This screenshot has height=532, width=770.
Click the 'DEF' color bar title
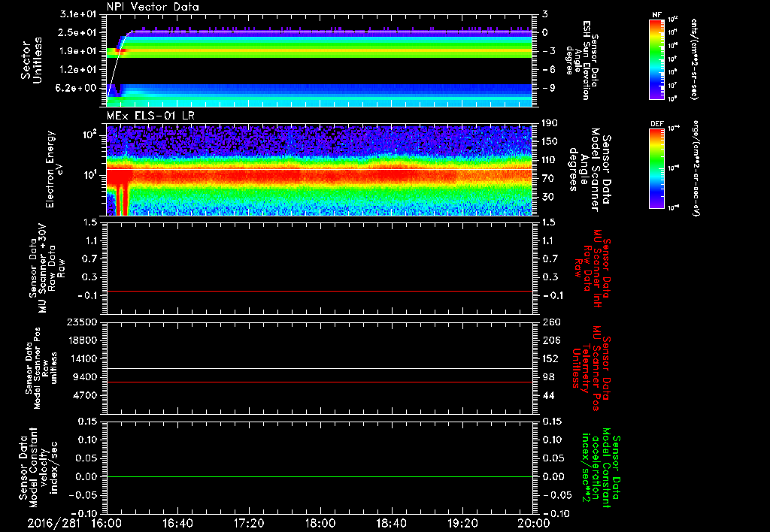tap(656, 124)
